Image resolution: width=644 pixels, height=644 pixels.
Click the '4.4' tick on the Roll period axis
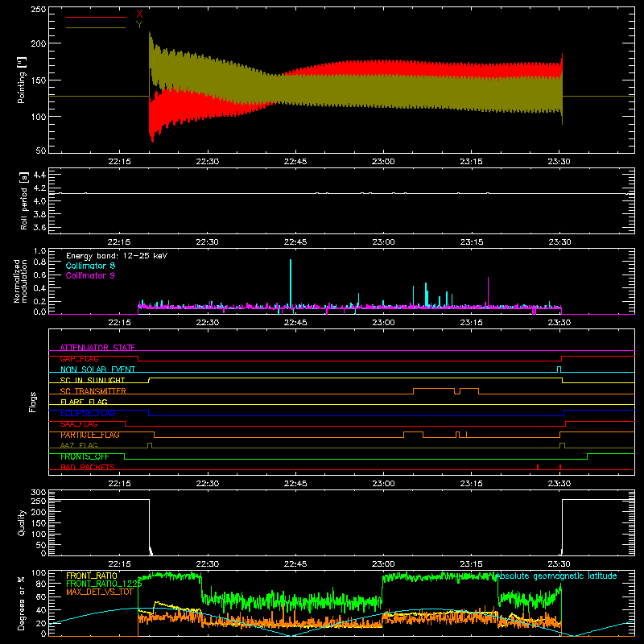[x=39, y=175]
